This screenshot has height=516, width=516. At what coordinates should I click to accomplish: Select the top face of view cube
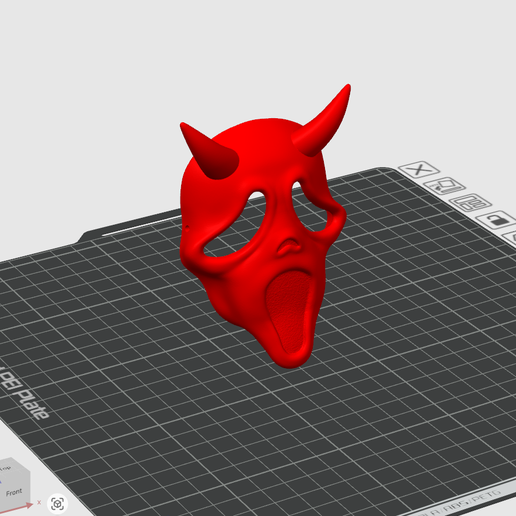click(x=7, y=465)
